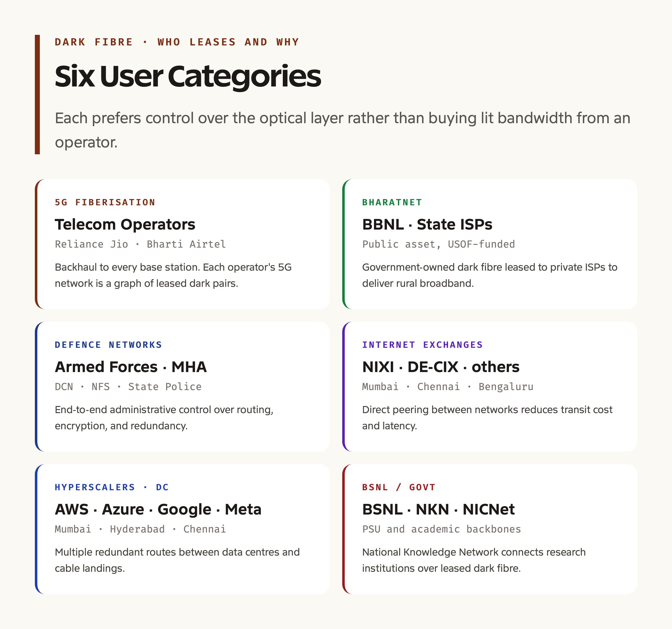Viewport: 672px width, 629px height.
Task: Click the Six User Categories heading
Action: point(188,77)
